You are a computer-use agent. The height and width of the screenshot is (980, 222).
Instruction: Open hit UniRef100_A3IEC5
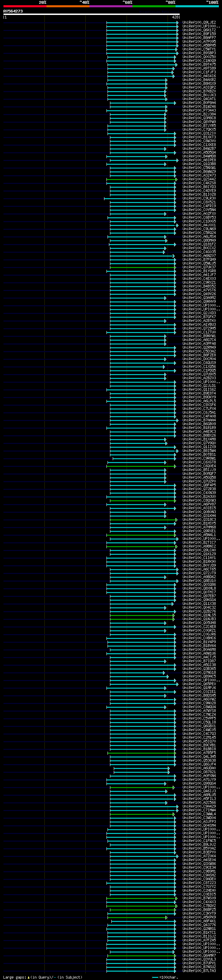coord(199,508)
